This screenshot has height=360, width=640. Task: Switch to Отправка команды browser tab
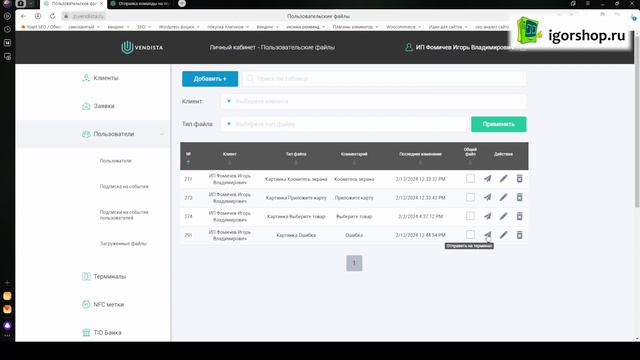click(141, 4)
